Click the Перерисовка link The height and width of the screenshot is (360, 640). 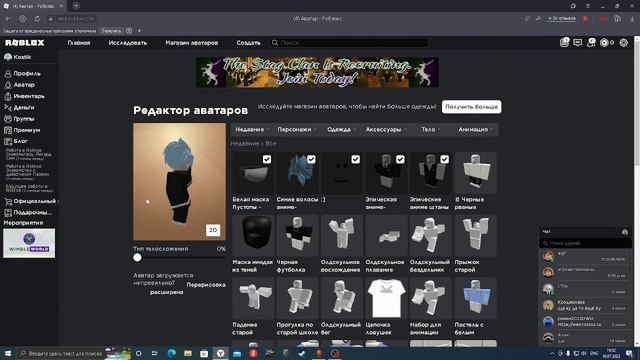tap(206, 285)
